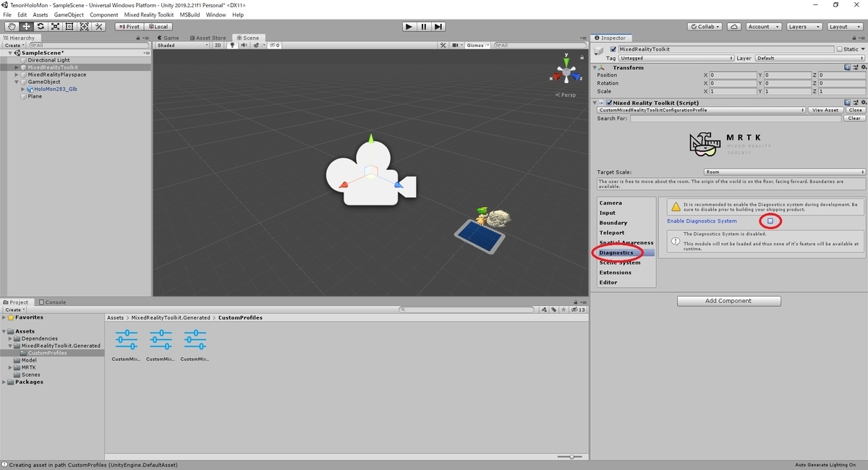
Task: Select the combined Transform tool
Action: 84,27
